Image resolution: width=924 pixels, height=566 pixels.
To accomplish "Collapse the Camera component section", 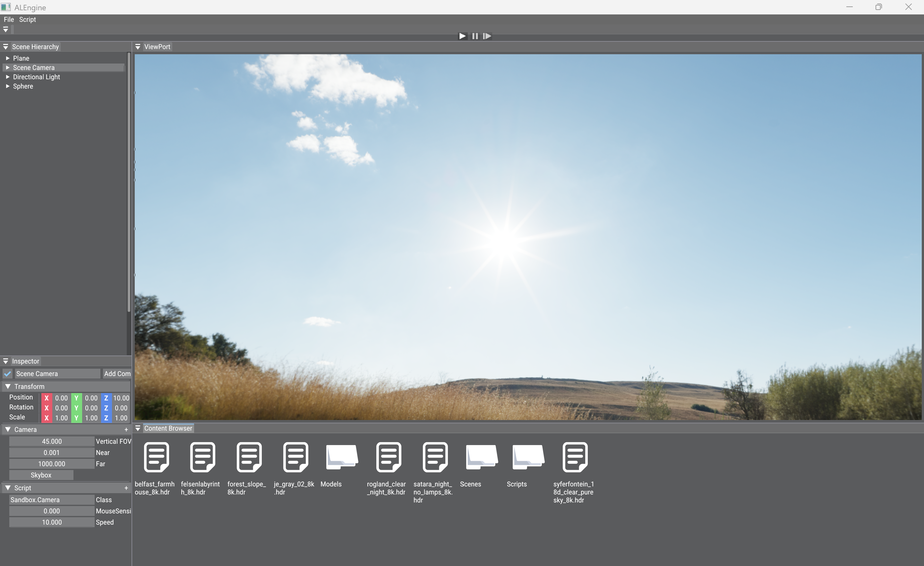I will 8,429.
